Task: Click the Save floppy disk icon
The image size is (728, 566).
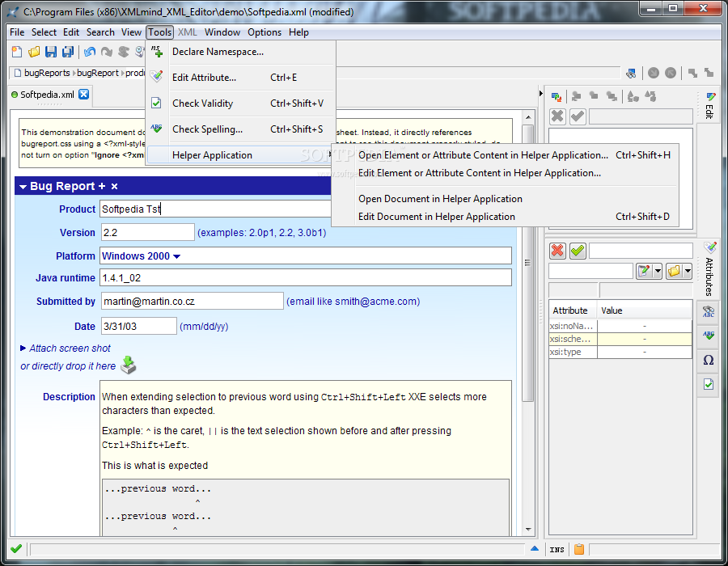Action: click(51, 52)
